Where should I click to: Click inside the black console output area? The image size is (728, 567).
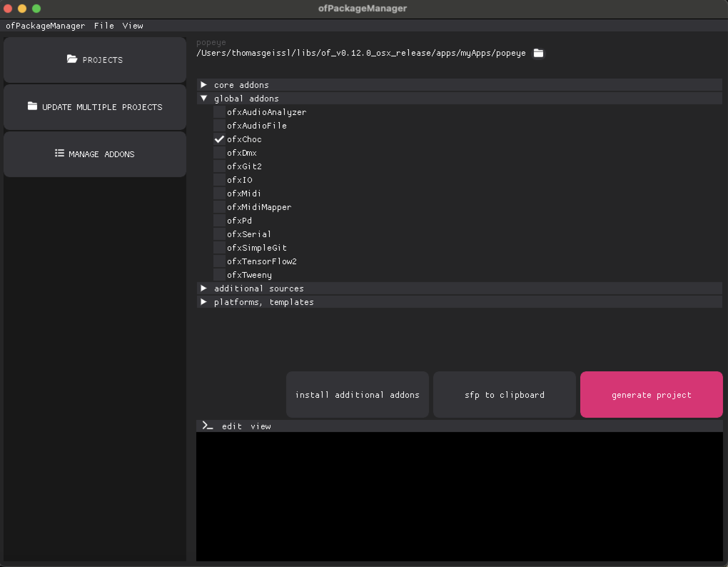pyautogui.click(x=459, y=497)
